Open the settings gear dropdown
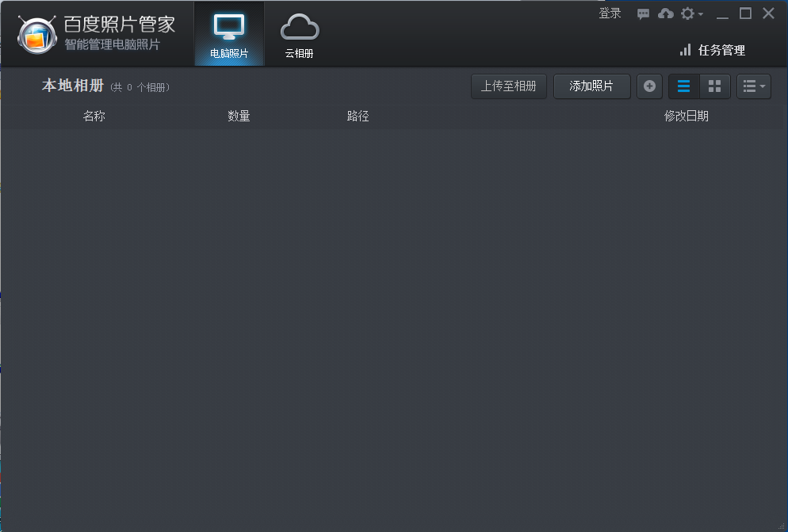Screen dimensions: 788x532 692,13
